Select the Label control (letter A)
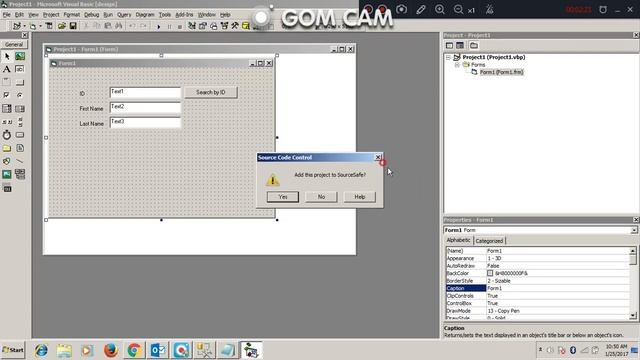Viewport: 640px width, 360px height. (x=7, y=69)
